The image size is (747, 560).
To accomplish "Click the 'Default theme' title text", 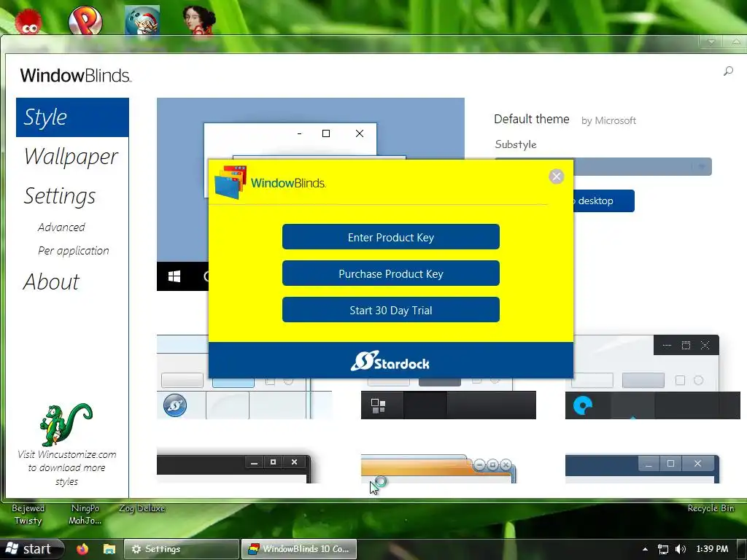I will tap(532, 119).
